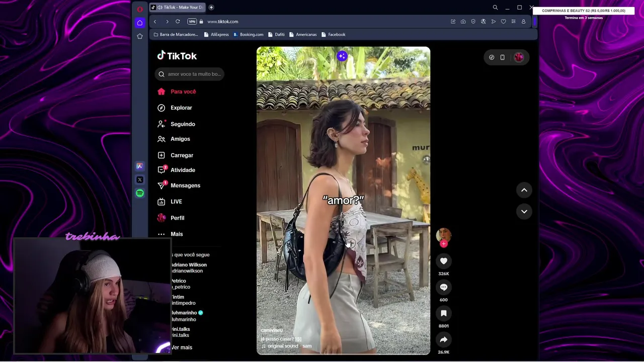Open the shield ad-blocker icon
This screenshot has height=362, width=644.
coord(473,22)
